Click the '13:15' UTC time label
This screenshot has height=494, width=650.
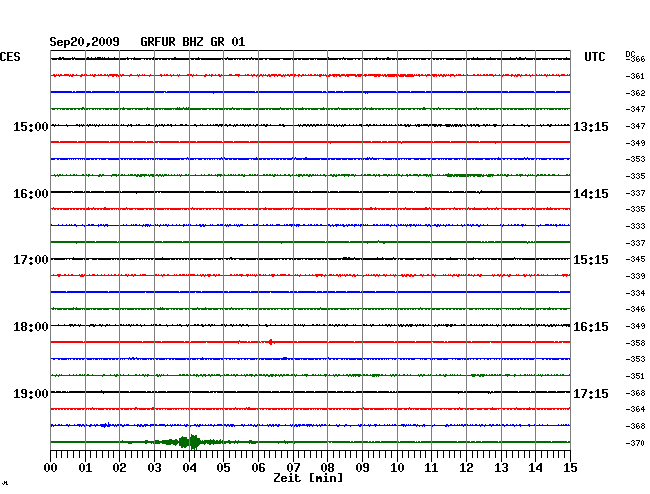pyautogui.click(x=591, y=126)
